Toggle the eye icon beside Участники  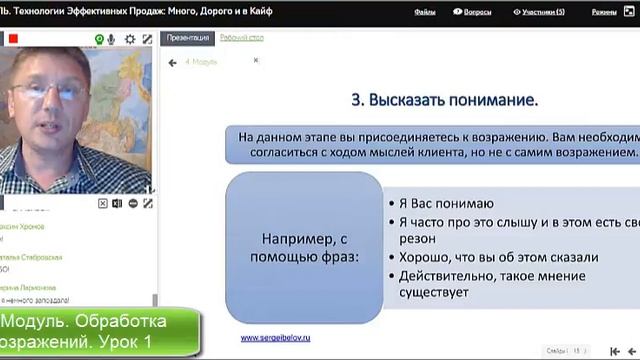point(517,12)
